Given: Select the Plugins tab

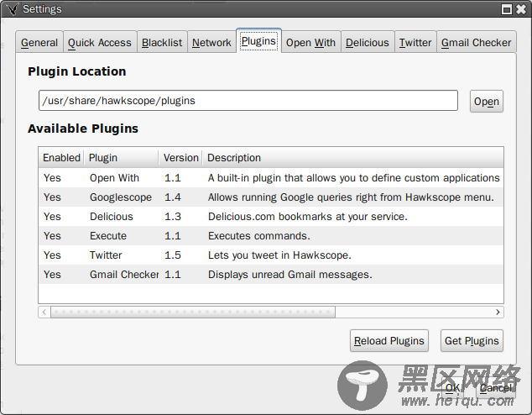Looking at the screenshot, I should click(258, 41).
